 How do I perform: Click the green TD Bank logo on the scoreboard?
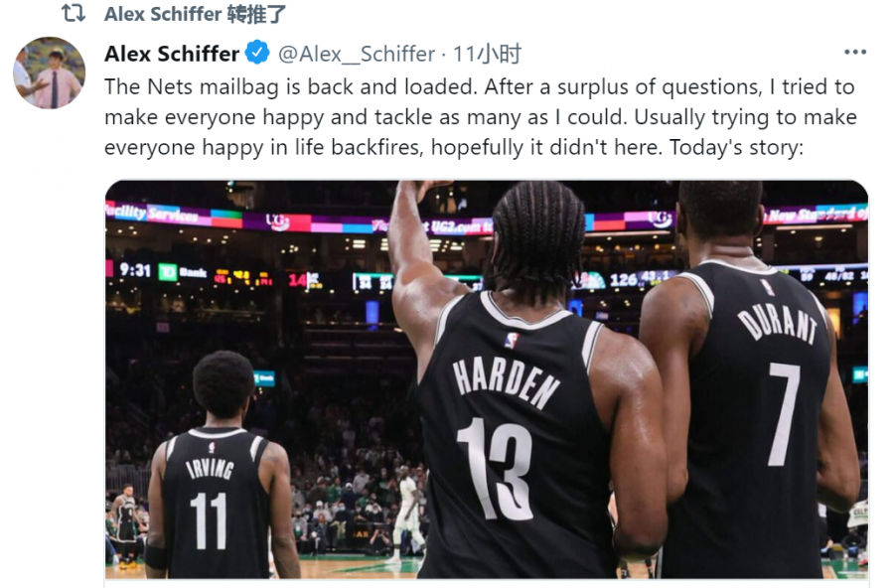167,272
